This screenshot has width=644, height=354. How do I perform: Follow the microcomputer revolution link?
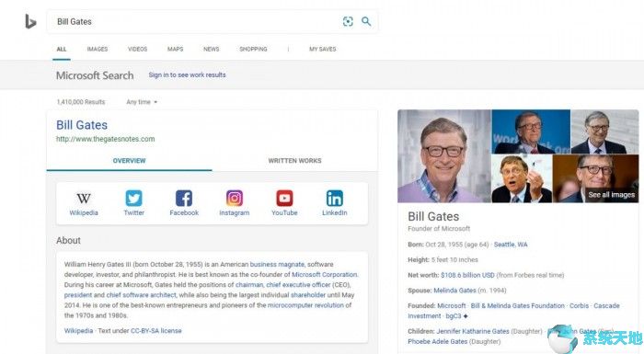coord(305,305)
